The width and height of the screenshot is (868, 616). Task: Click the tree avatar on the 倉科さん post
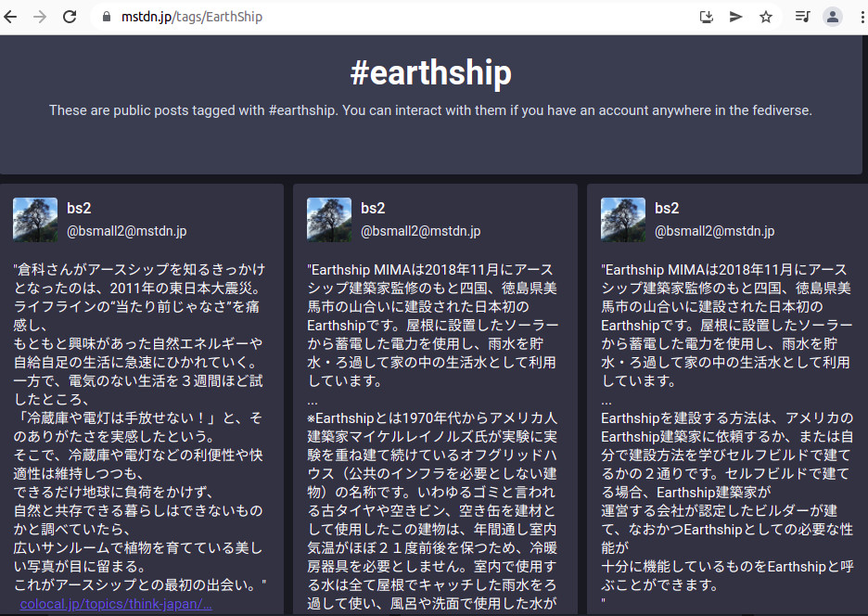(35, 220)
